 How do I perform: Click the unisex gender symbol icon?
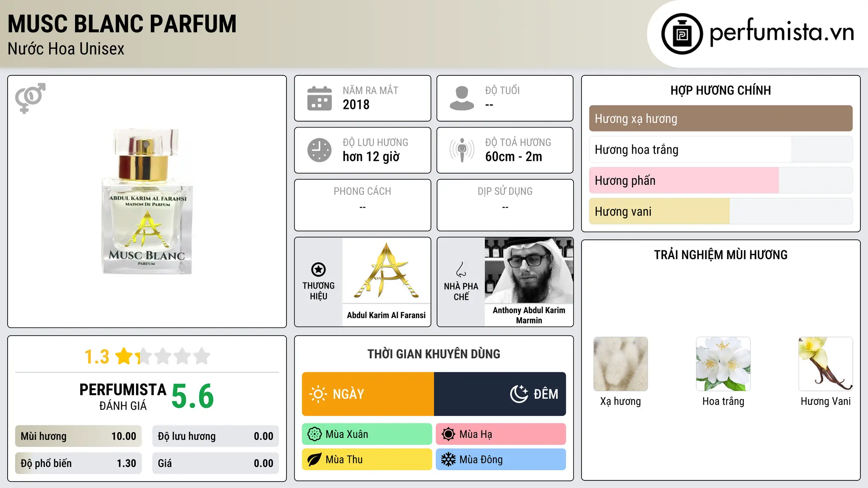[30, 98]
